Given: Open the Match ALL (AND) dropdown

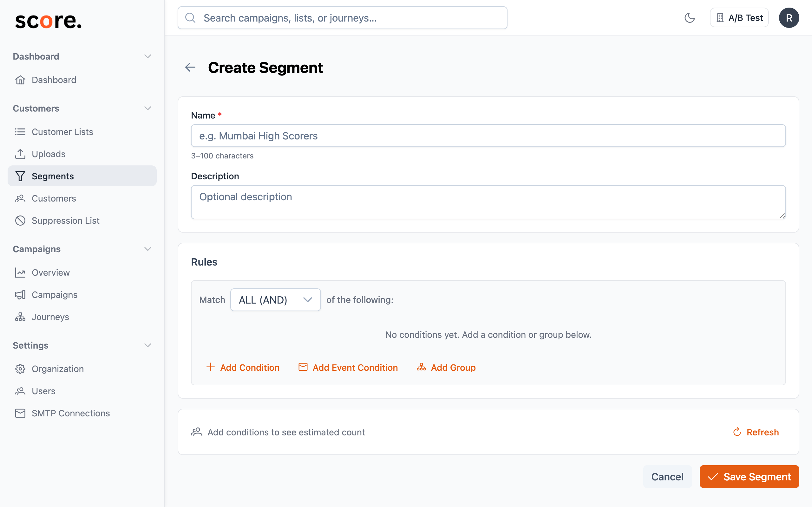Looking at the screenshot, I should click(275, 299).
